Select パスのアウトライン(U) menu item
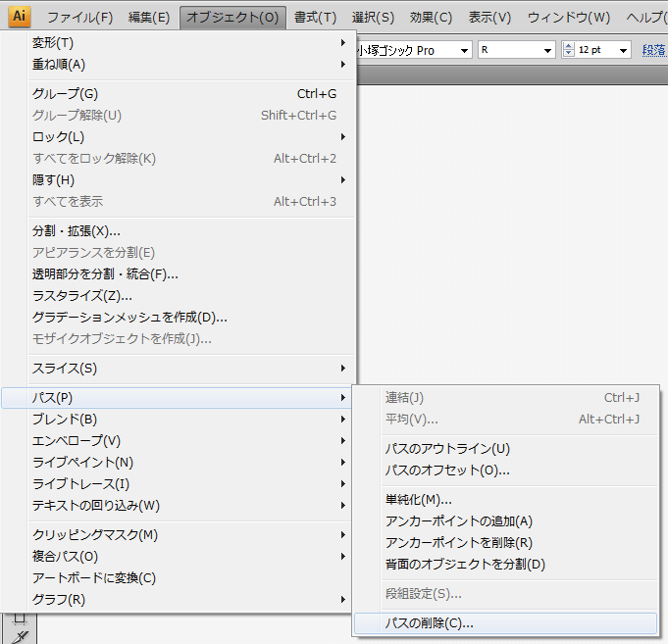The width and height of the screenshot is (668, 644). (x=447, y=449)
